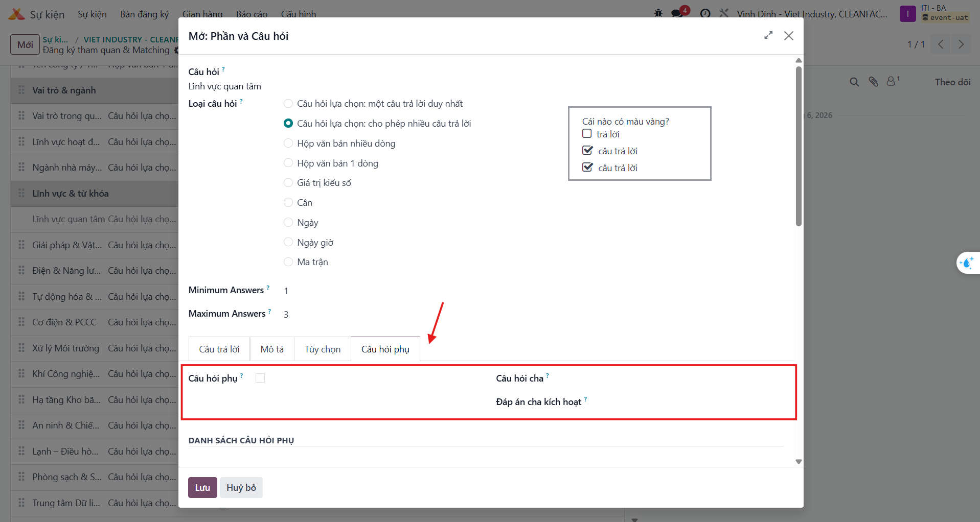Image resolution: width=980 pixels, height=522 pixels.
Task: Discard changes with Huỷ bỏ button
Action: pyautogui.click(x=241, y=487)
